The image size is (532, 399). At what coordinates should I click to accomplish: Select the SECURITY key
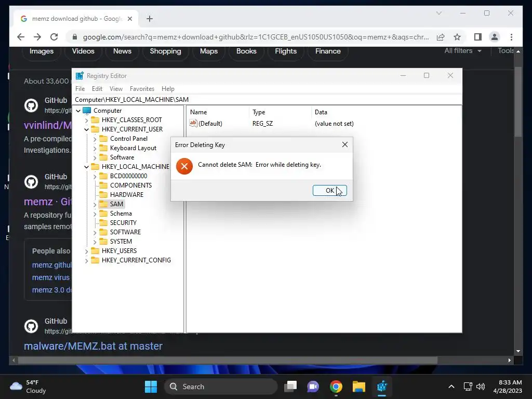point(123,223)
